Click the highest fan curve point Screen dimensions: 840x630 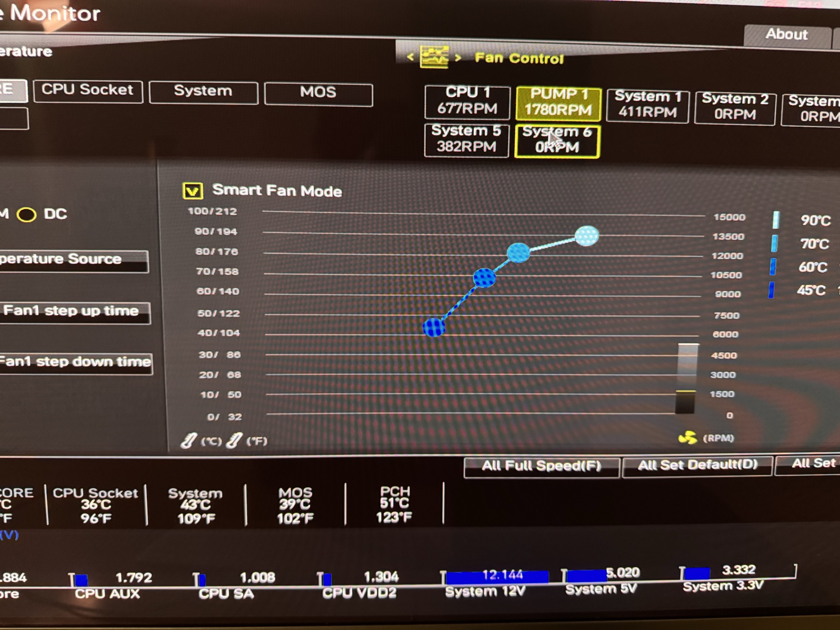click(x=587, y=236)
